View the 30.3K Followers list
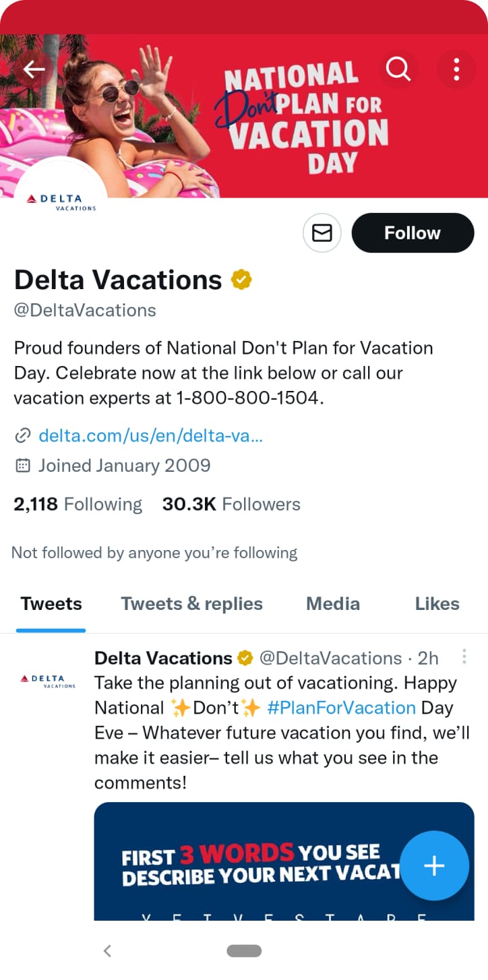Viewport: 488px width, 980px height. coord(231,503)
